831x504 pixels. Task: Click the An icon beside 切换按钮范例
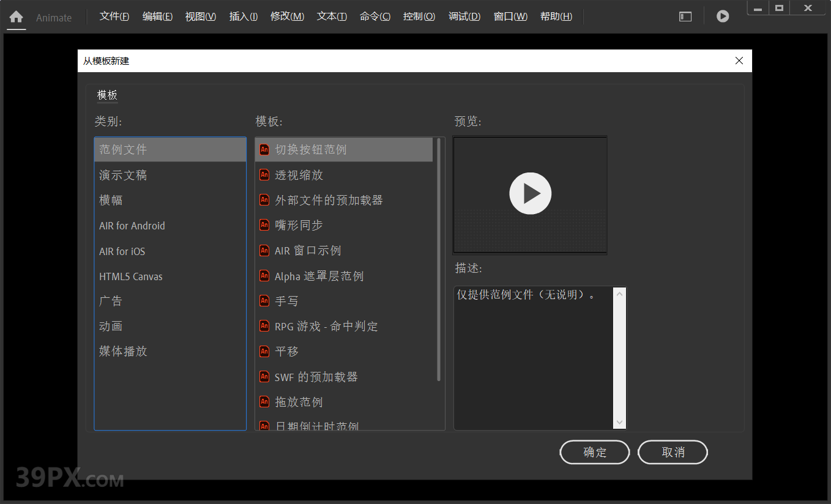pos(264,149)
